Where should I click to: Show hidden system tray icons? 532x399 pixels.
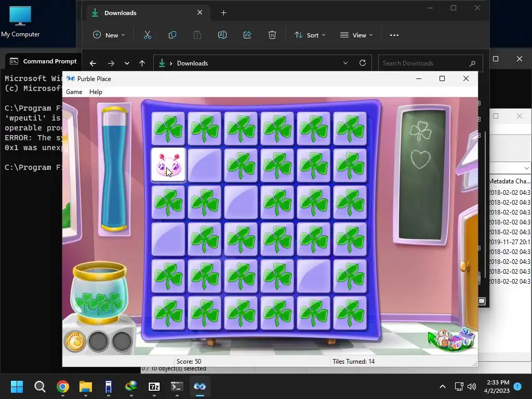point(443,387)
